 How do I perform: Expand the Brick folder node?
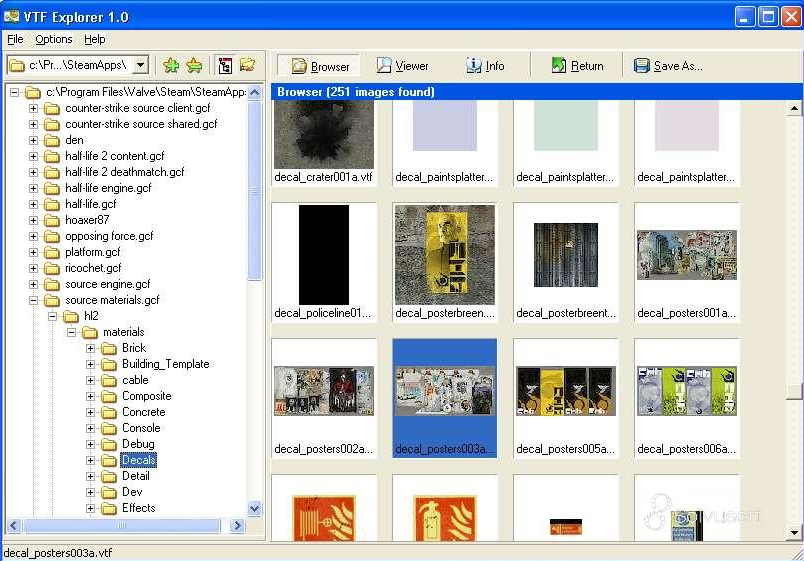[x=90, y=348]
